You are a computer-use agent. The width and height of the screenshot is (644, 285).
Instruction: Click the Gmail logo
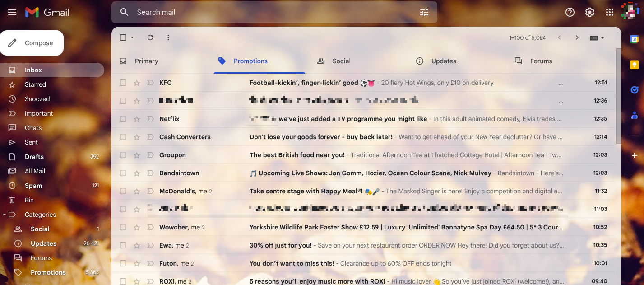(47, 12)
